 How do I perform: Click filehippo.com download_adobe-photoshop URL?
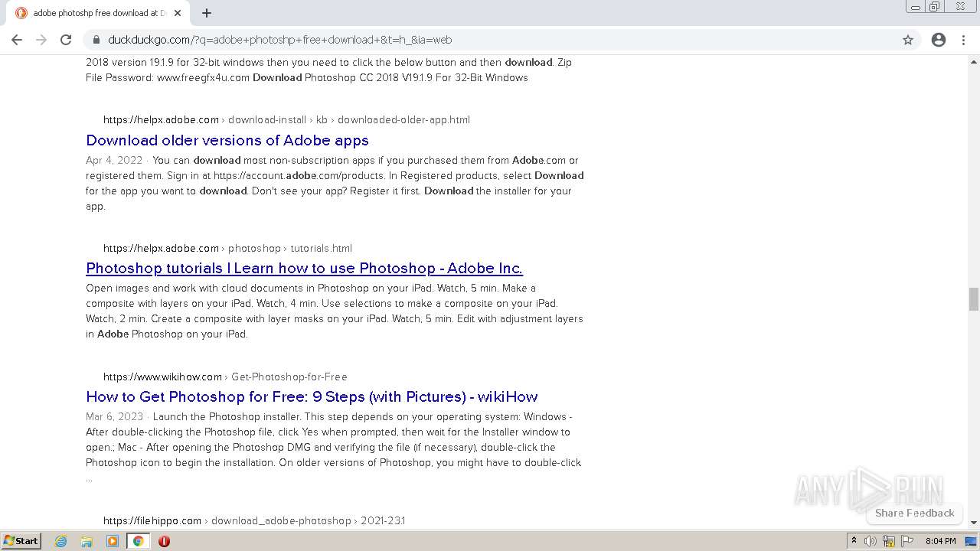pyautogui.click(x=254, y=520)
